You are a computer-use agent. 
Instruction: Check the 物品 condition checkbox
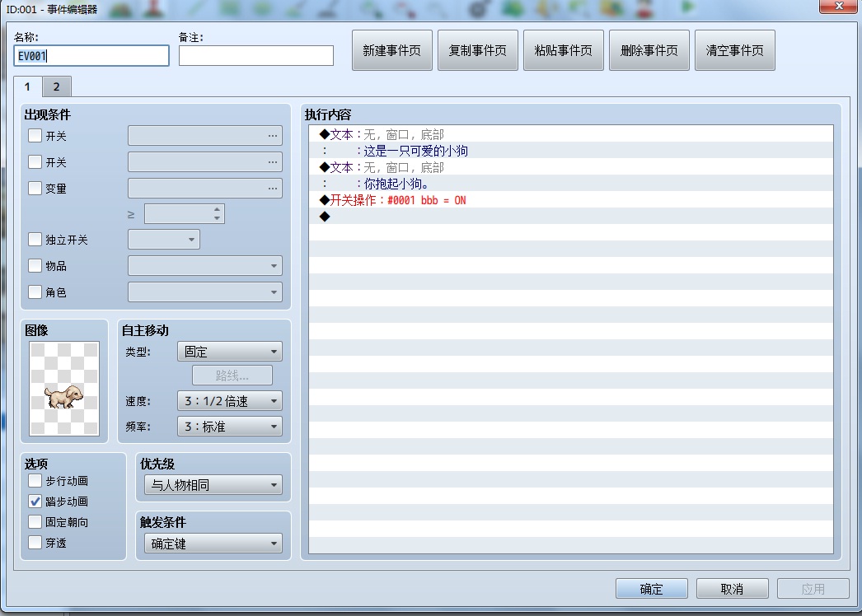pos(35,266)
